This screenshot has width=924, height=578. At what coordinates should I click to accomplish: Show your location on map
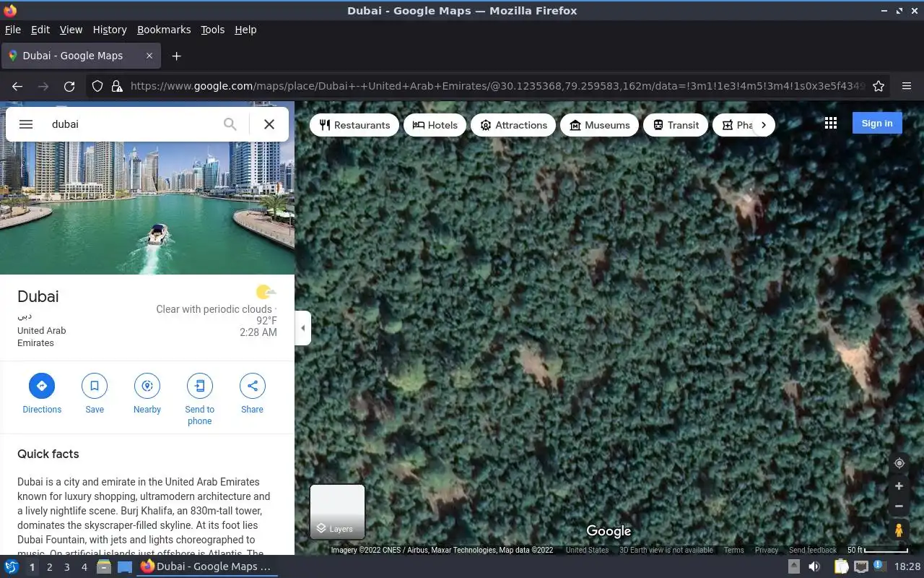[899, 463]
